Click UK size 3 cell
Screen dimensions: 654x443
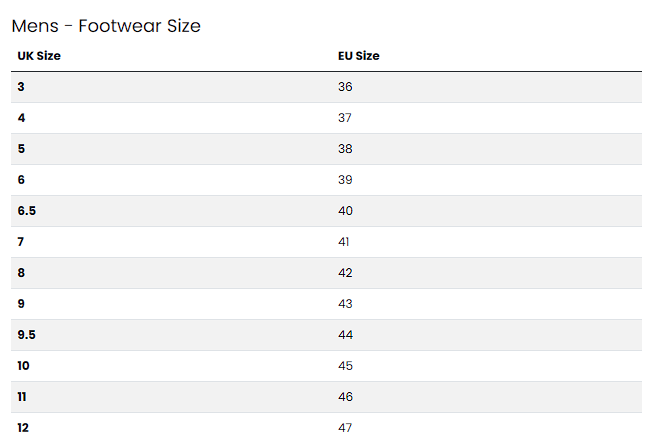[21, 87]
